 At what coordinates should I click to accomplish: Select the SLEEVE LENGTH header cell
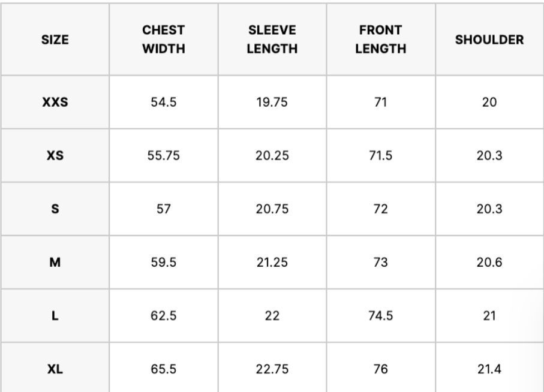[x=272, y=40]
